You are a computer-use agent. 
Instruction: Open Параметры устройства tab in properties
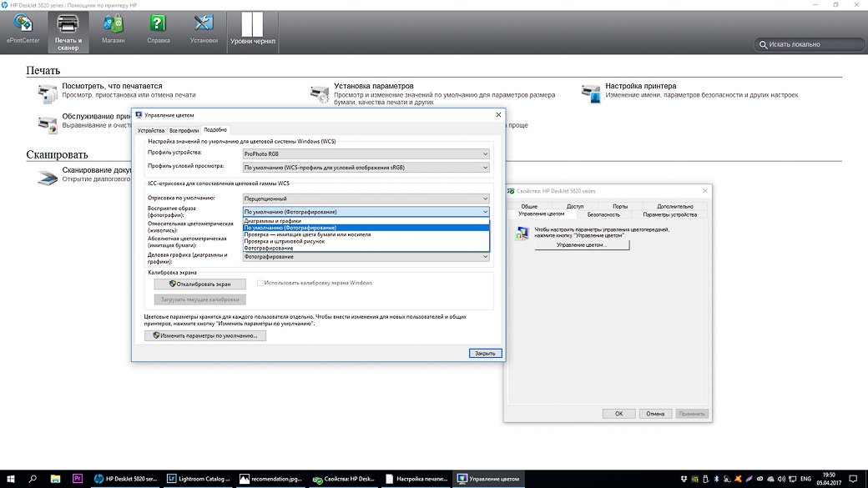coord(670,214)
